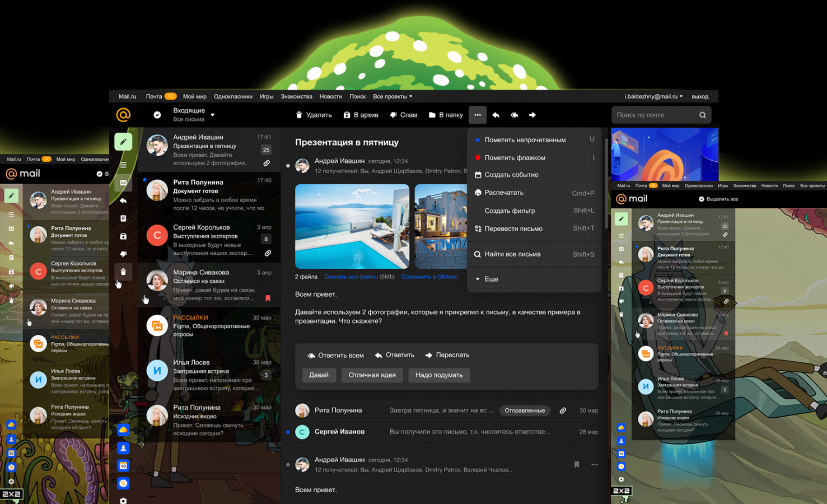
Task: Open the Contacts app icon in center sidebar
Action: [124, 447]
